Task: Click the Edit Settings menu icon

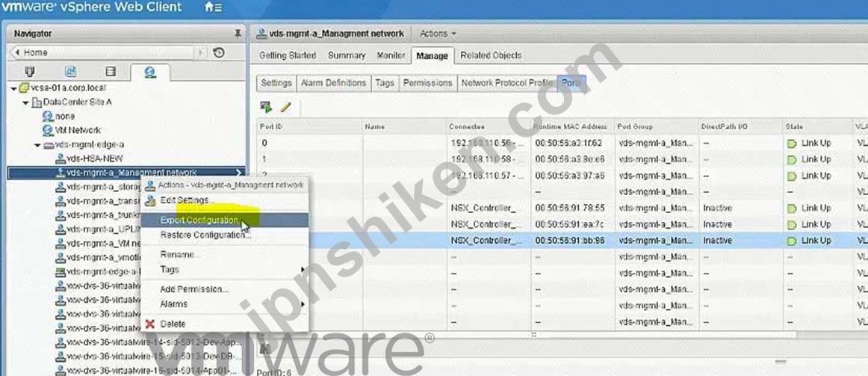Action: pyautogui.click(x=150, y=200)
